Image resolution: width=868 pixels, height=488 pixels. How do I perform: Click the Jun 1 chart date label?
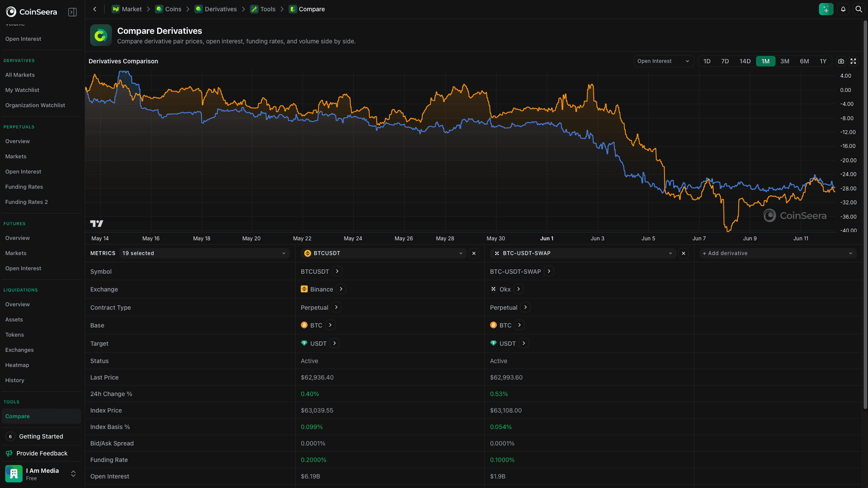[546, 239]
